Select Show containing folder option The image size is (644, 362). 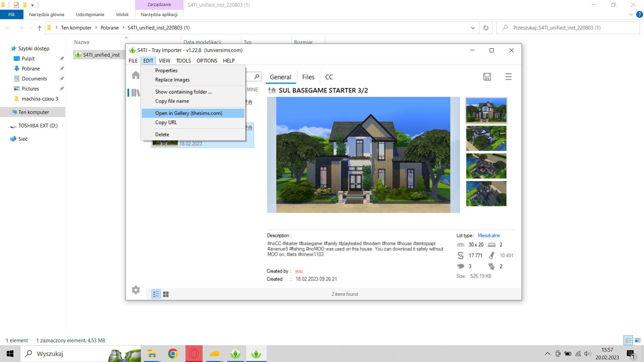coord(183,92)
